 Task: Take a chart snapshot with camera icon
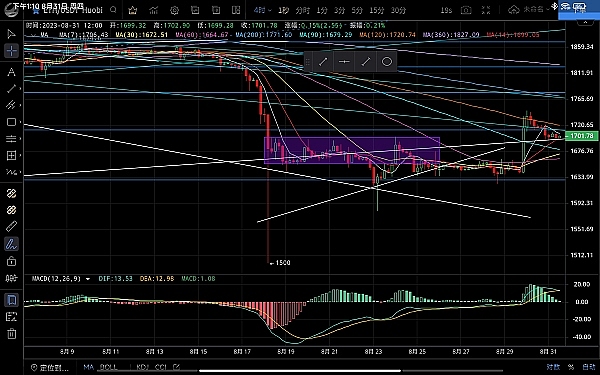[x=466, y=10]
